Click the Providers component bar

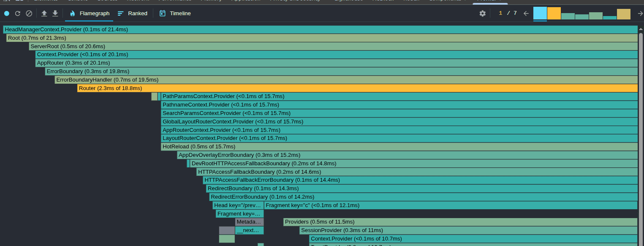pos(459,222)
